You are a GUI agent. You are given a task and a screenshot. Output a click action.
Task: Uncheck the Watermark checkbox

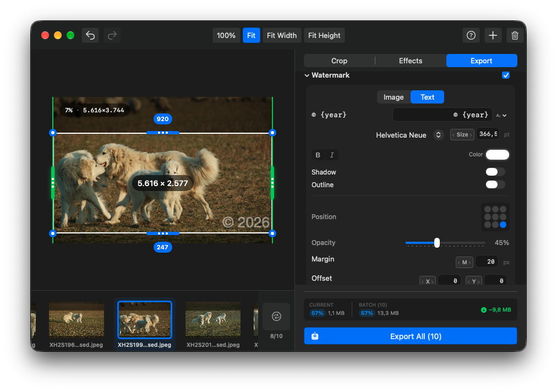(x=506, y=75)
